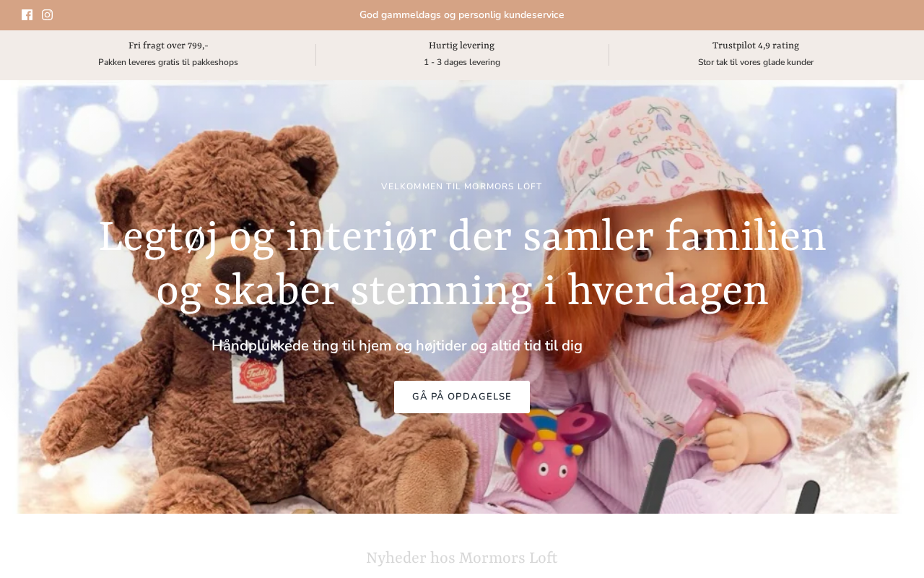Click 'Stor tak til vores glade kunder'
The height and width of the screenshot is (578, 924).
tap(756, 63)
